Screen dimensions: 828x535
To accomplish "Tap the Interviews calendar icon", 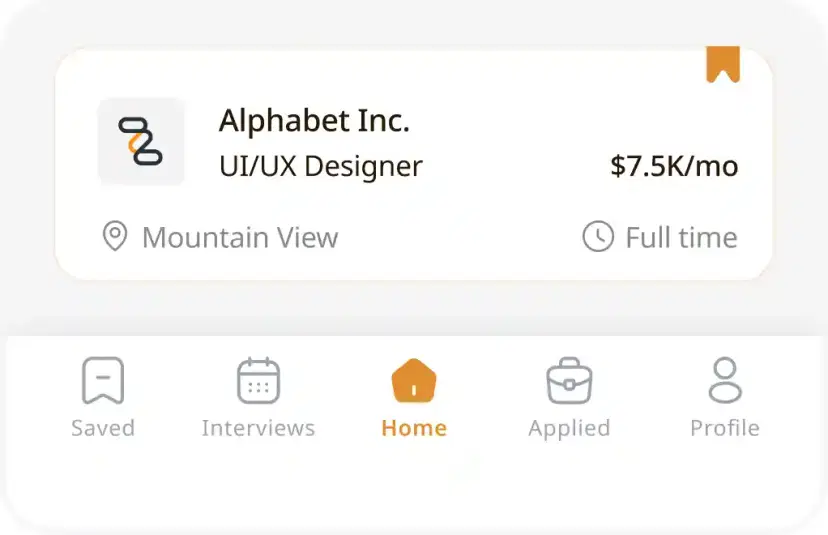I will (258, 380).
